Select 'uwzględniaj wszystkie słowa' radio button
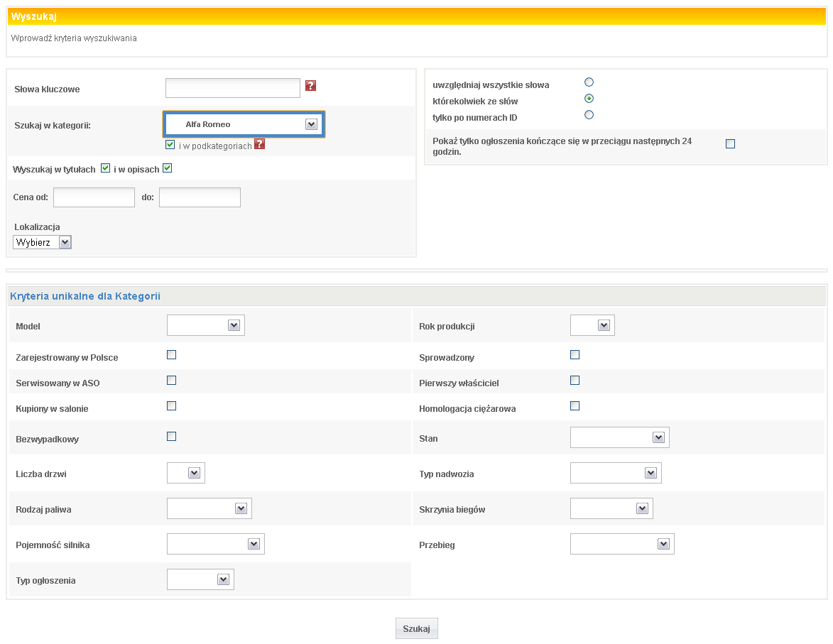The image size is (833, 644). click(x=589, y=82)
